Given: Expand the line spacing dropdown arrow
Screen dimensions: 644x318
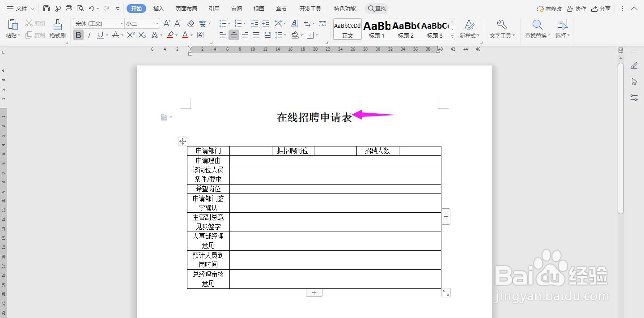Looking at the screenshot, I should pyautogui.click(x=285, y=35).
